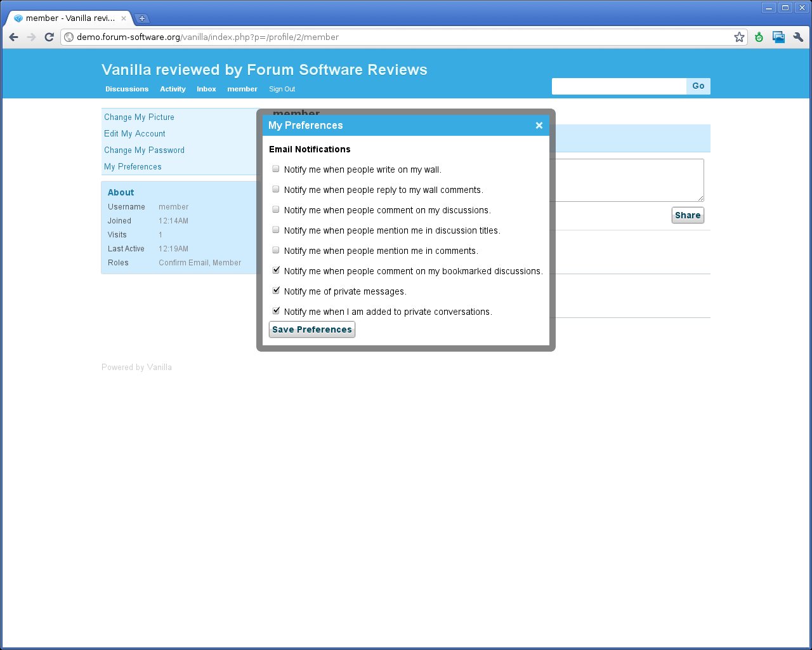Screen dimensions: 812x650
Task: Click the globe site info icon
Action: tap(69, 37)
